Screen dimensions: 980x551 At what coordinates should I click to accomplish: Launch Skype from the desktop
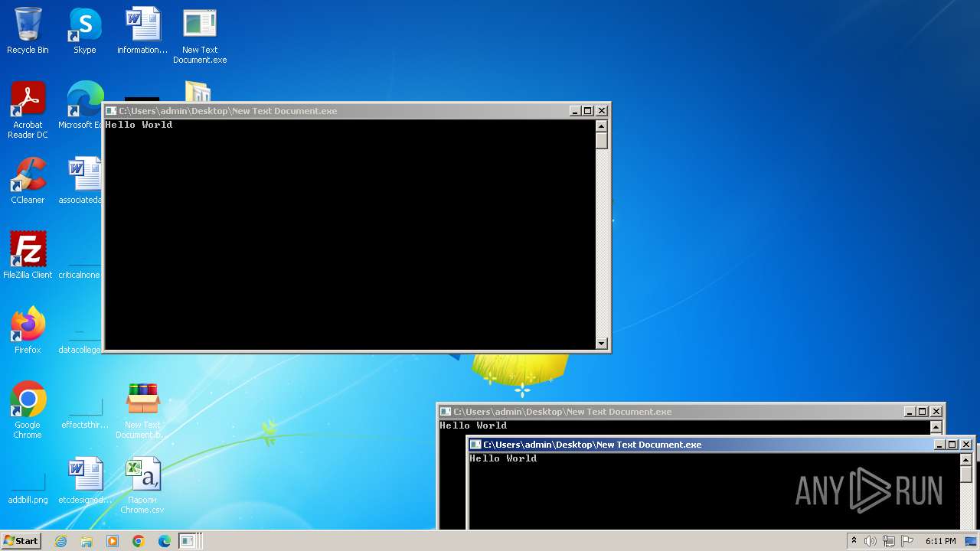85,31
